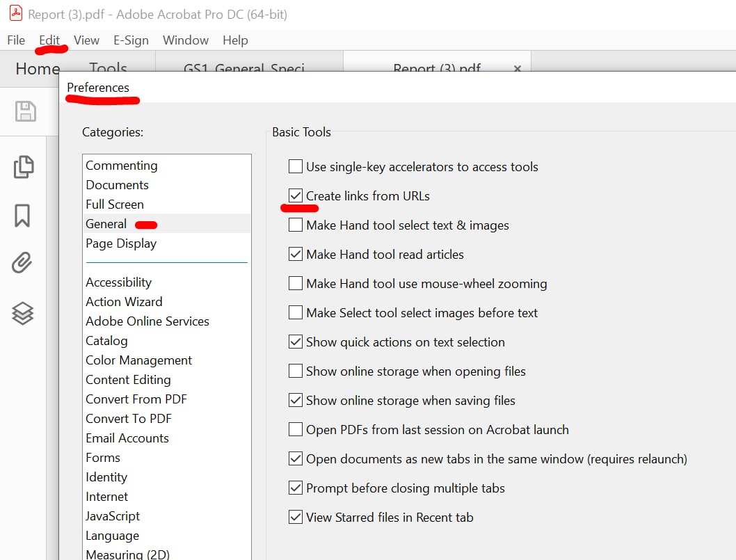Uncheck Show quick actions on text selection

pyautogui.click(x=295, y=342)
